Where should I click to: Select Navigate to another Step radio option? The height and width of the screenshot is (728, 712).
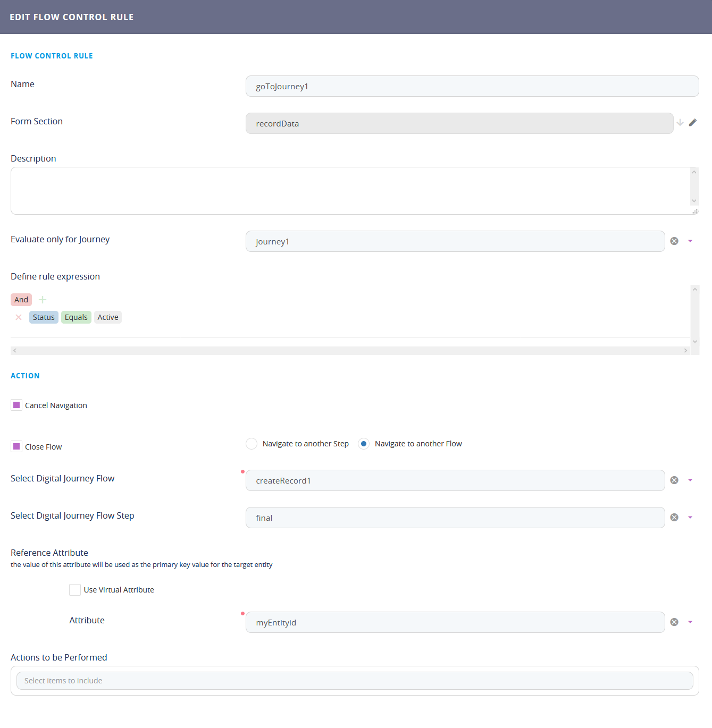[x=252, y=444]
